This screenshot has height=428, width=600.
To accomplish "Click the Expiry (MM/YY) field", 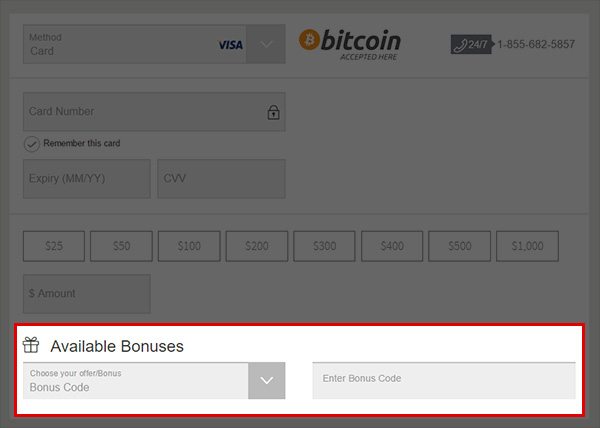I will coord(86,179).
